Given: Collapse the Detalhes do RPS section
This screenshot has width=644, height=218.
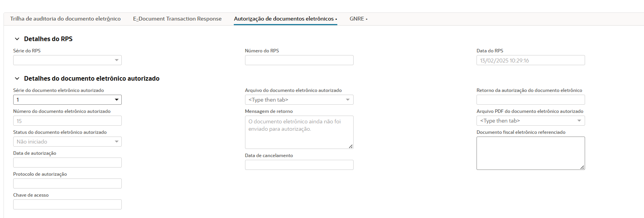Looking at the screenshot, I should point(17,39).
